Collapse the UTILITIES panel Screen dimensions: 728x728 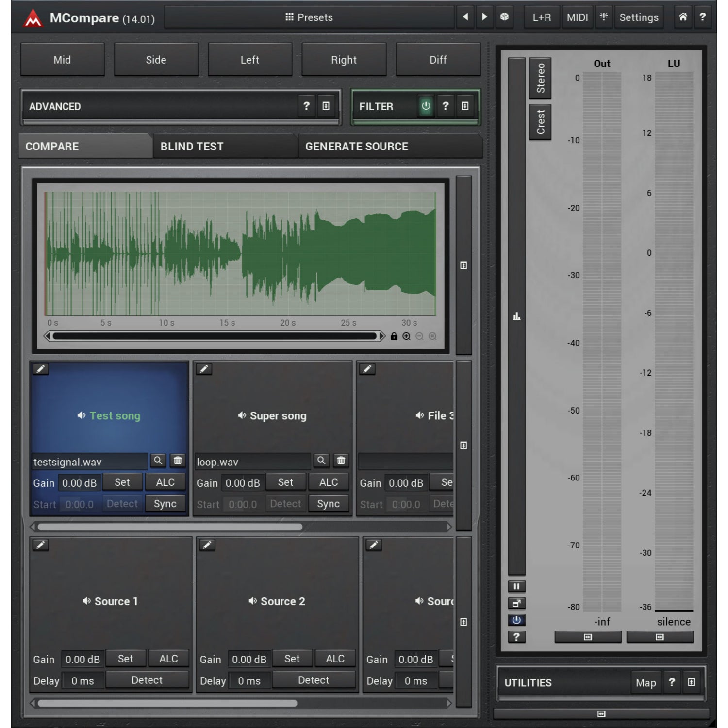[x=691, y=682]
